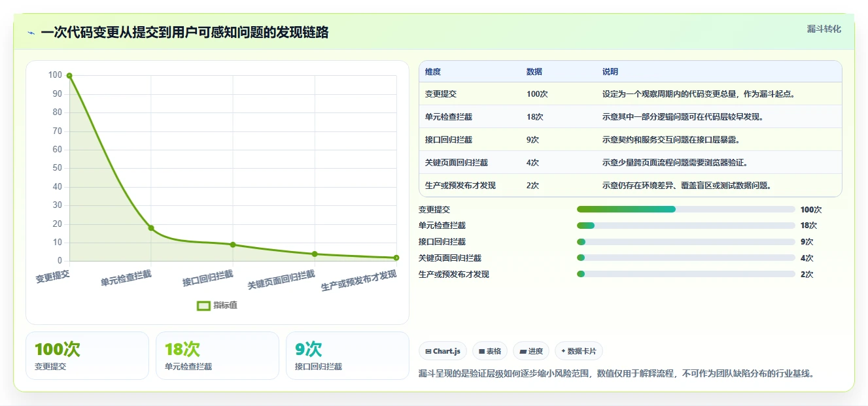Screen dimensions: 868x406
Task: Select the 接口回归拦截 table row cell
Action: (x=449, y=140)
